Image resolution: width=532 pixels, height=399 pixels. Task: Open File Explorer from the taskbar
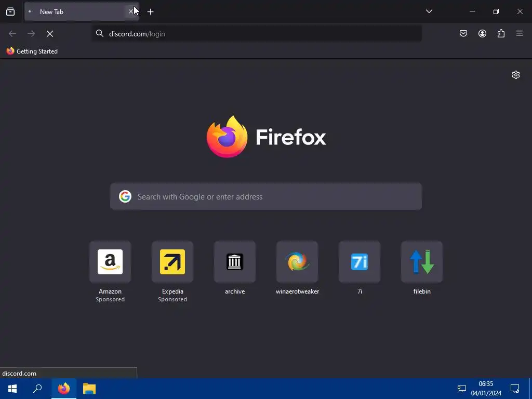tap(89, 389)
